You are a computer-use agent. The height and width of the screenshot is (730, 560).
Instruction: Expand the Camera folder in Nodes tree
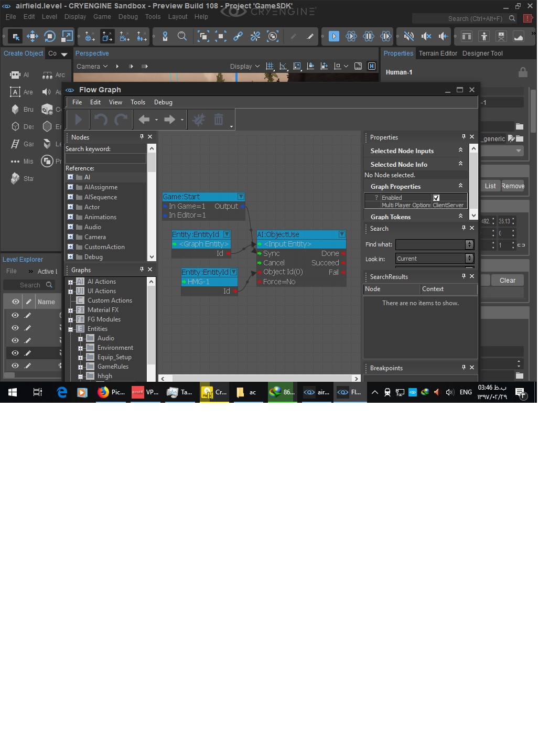coord(70,237)
